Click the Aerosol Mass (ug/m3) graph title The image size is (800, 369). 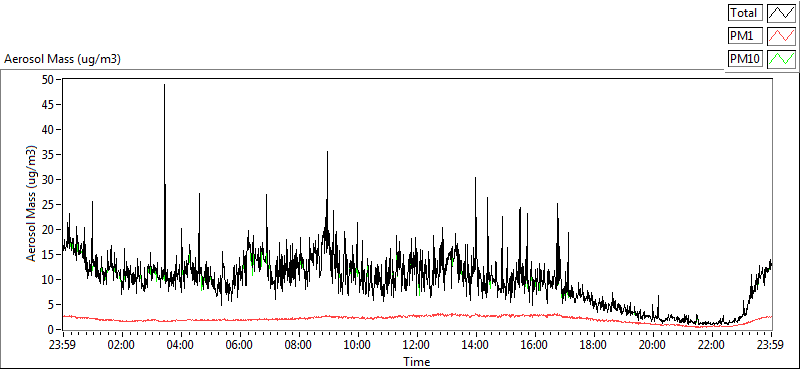62,59
